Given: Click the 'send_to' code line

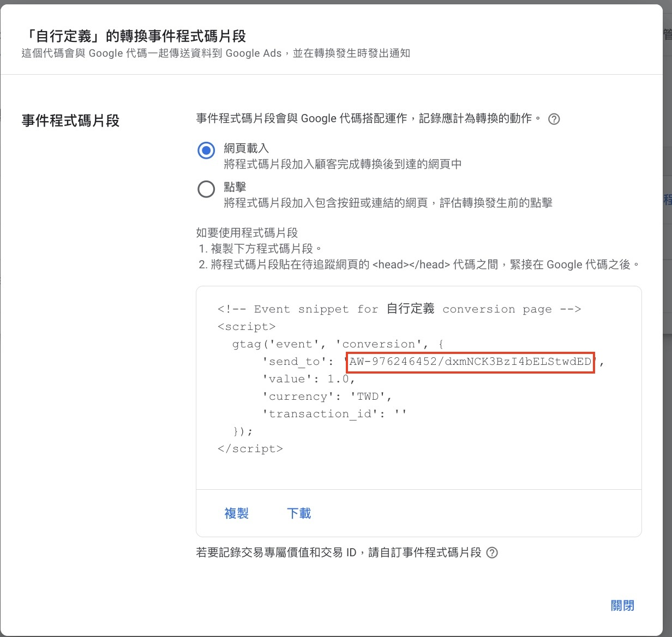Looking at the screenshot, I should 434,362.
